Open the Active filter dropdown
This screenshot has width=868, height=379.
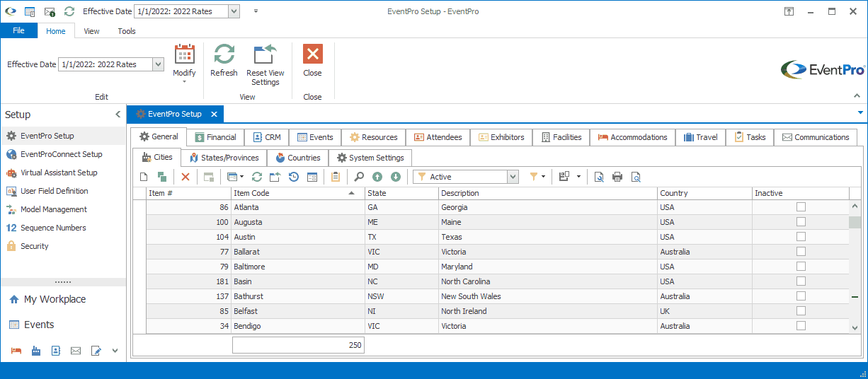coord(513,177)
